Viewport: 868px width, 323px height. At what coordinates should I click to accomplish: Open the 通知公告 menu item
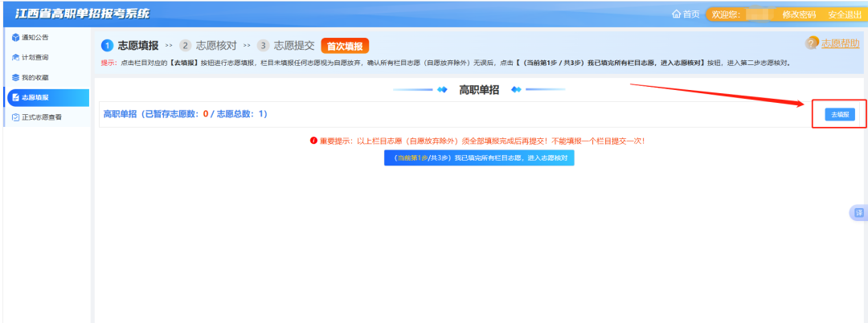pos(36,38)
